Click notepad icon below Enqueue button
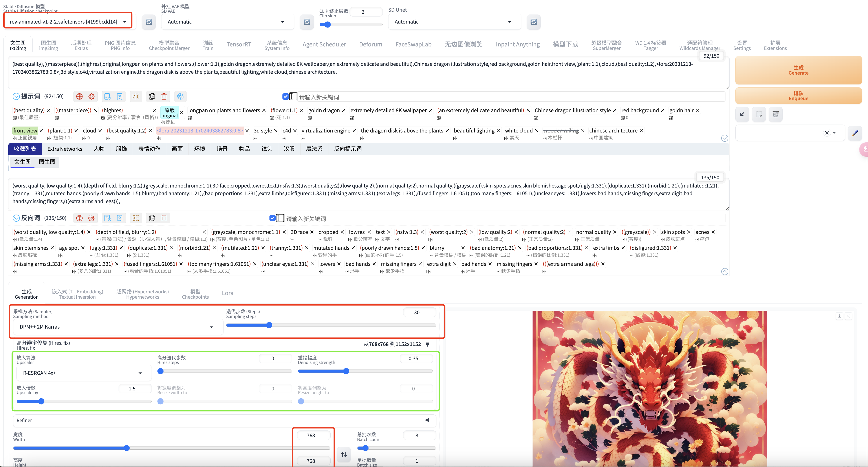 [x=759, y=114]
